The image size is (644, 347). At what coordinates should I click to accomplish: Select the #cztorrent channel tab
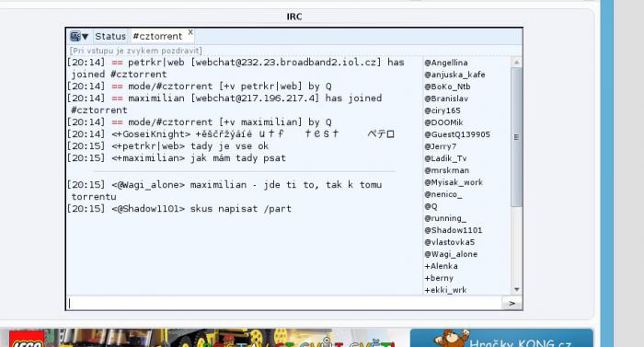click(x=157, y=36)
